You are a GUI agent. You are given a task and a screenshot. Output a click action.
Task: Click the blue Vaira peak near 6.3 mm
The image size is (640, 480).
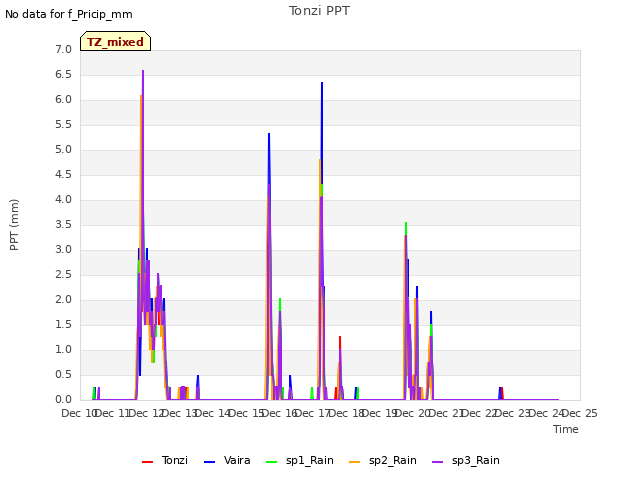[322, 83]
